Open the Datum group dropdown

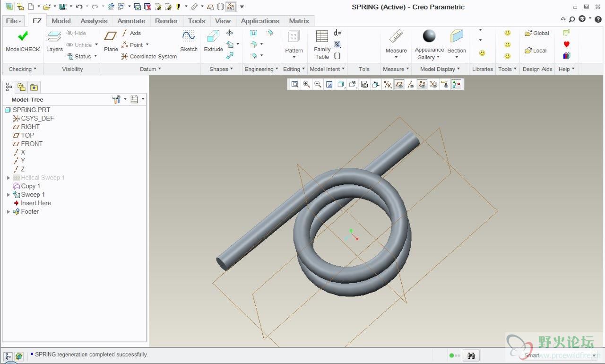click(150, 69)
